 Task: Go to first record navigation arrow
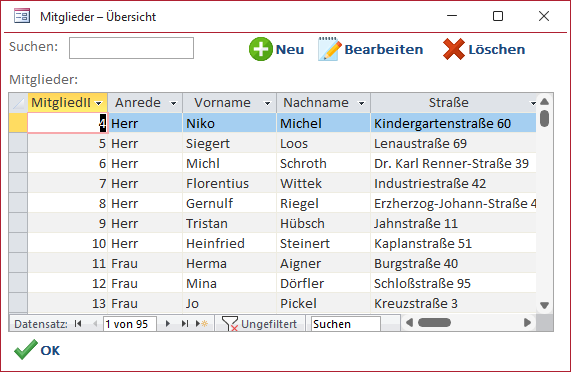[x=78, y=324]
